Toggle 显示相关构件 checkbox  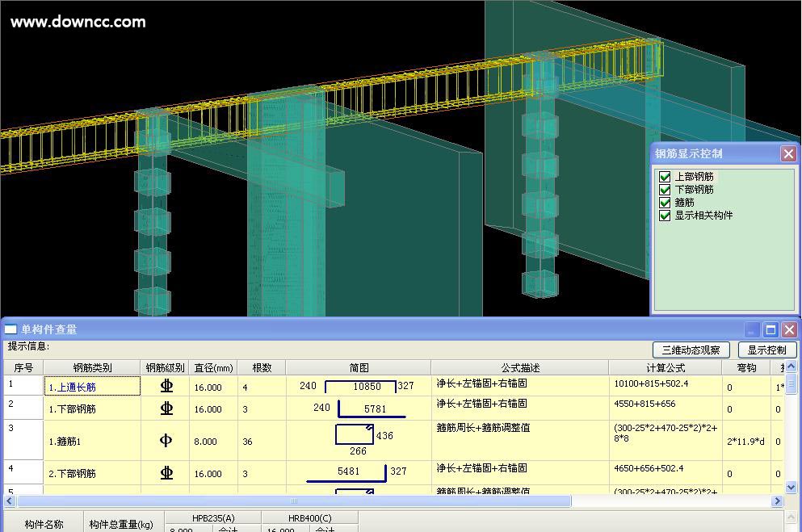[x=665, y=216]
